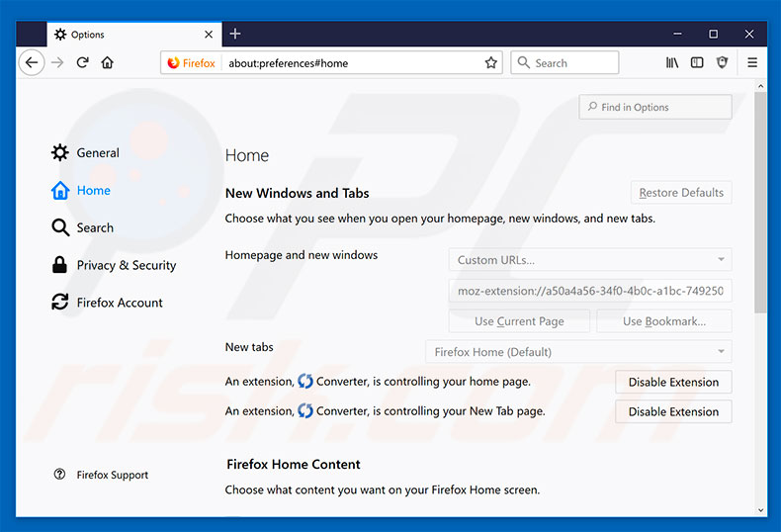Open the hamburger application menu
The width and height of the screenshot is (781, 532).
pos(752,62)
